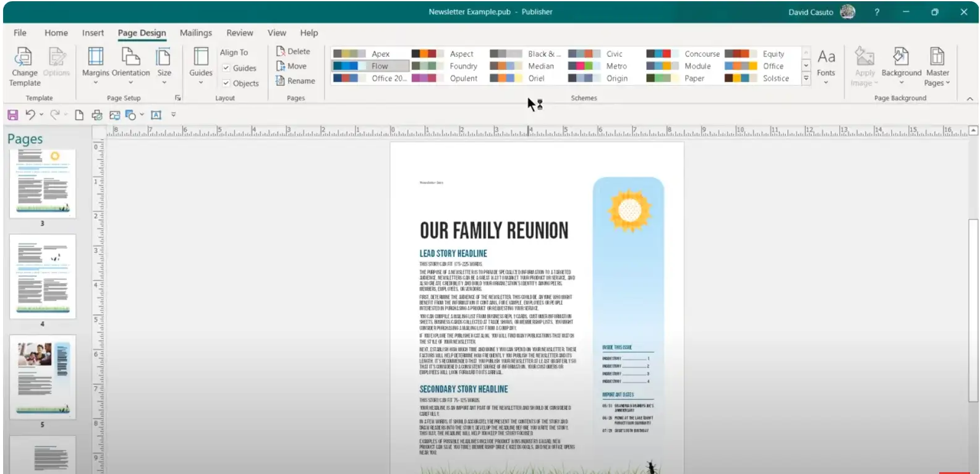Click the Save icon in the quick access toolbar
The width and height of the screenshot is (980, 474).
click(x=12, y=115)
